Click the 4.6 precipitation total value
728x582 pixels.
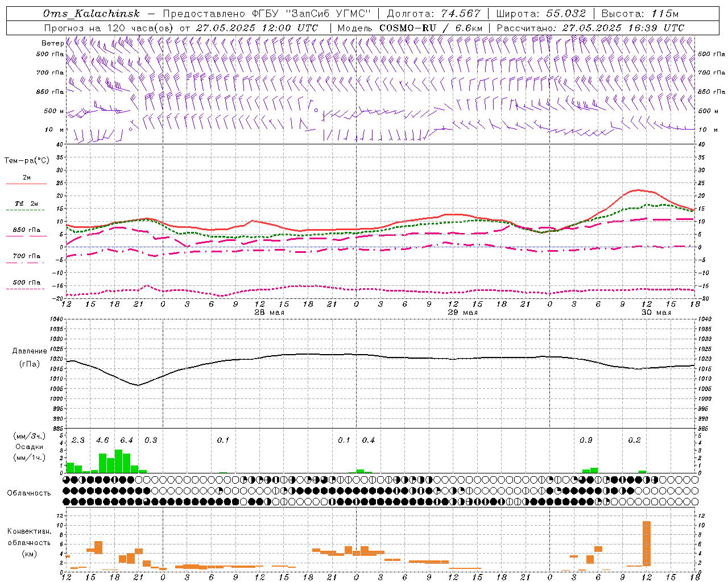[x=102, y=440]
